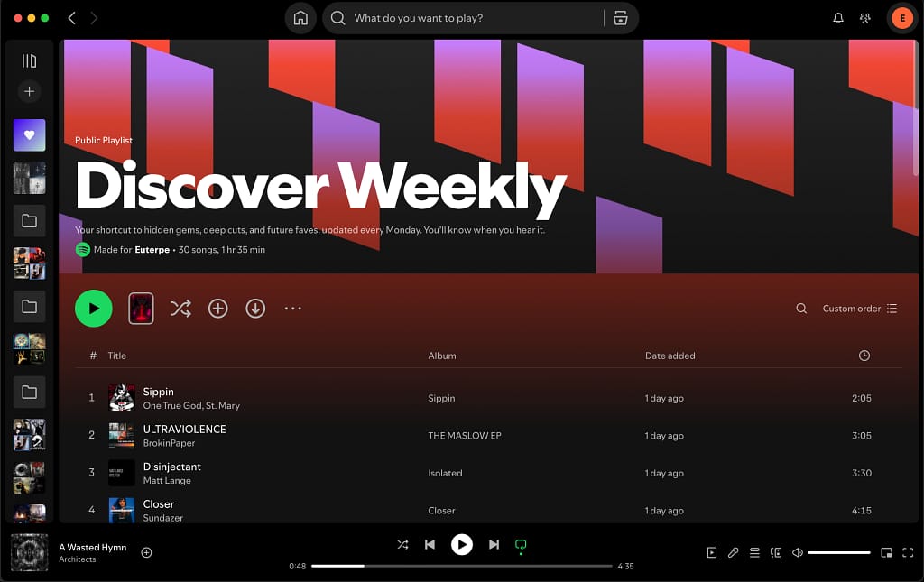Open album THE MASLOW EP

(x=465, y=435)
